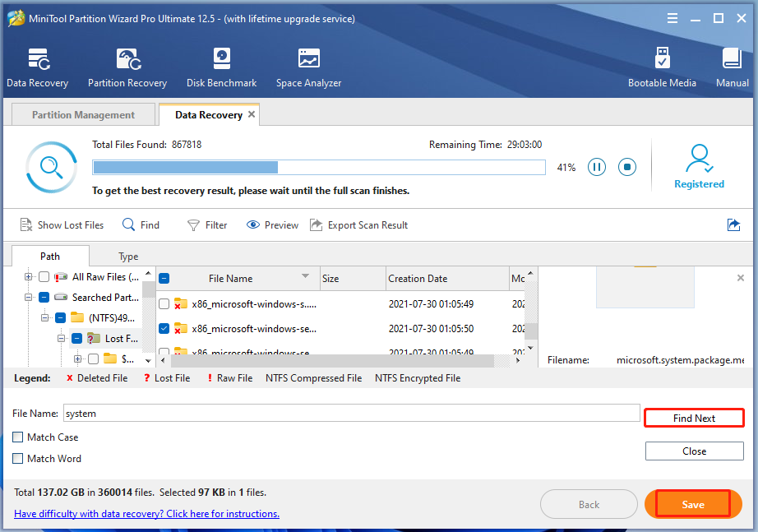This screenshot has width=758, height=532.
Task: Collapse the (NTFS)49 partition node
Action: 44,317
